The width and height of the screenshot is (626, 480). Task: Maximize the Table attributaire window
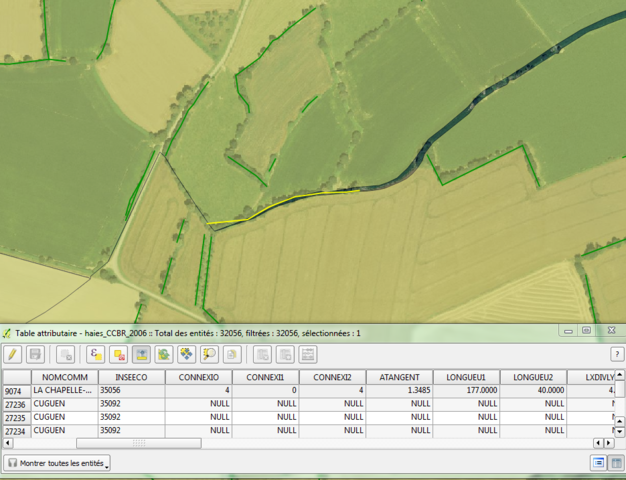(586, 331)
